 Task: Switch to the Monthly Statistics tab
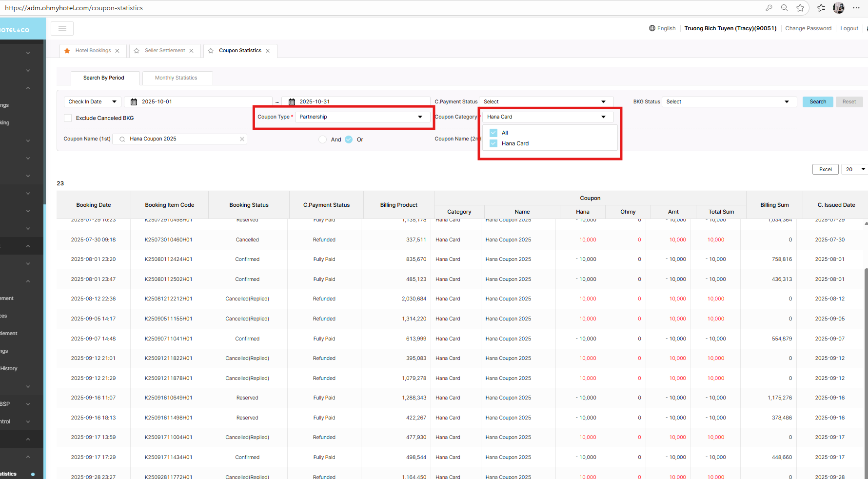coord(176,78)
